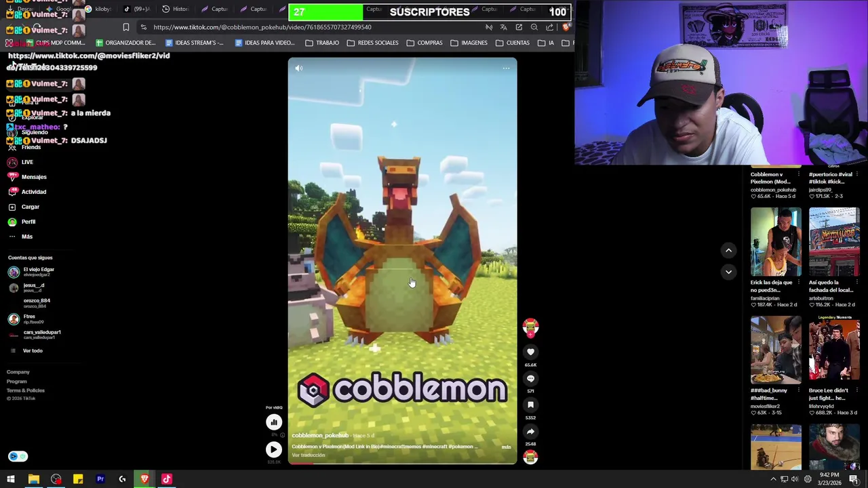Open the IMAGENES bookmarks folder
Image resolution: width=868 pixels, height=488 pixels.
pos(469,43)
